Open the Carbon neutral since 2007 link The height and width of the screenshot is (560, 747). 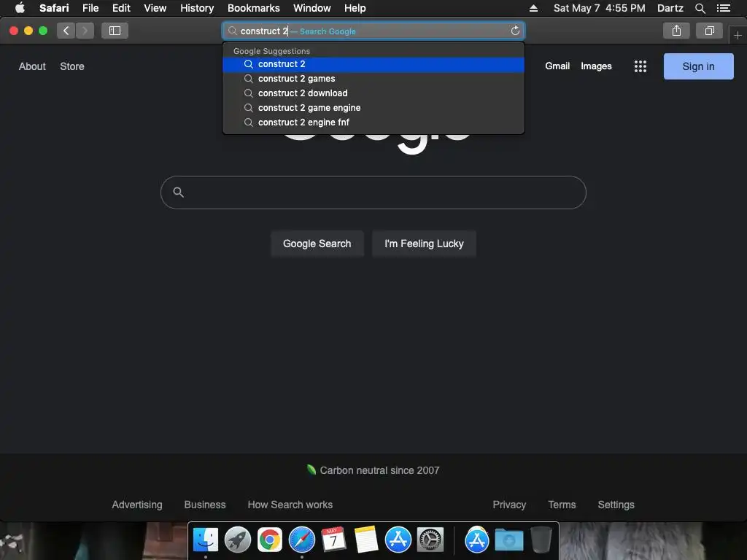pos(373,470)
